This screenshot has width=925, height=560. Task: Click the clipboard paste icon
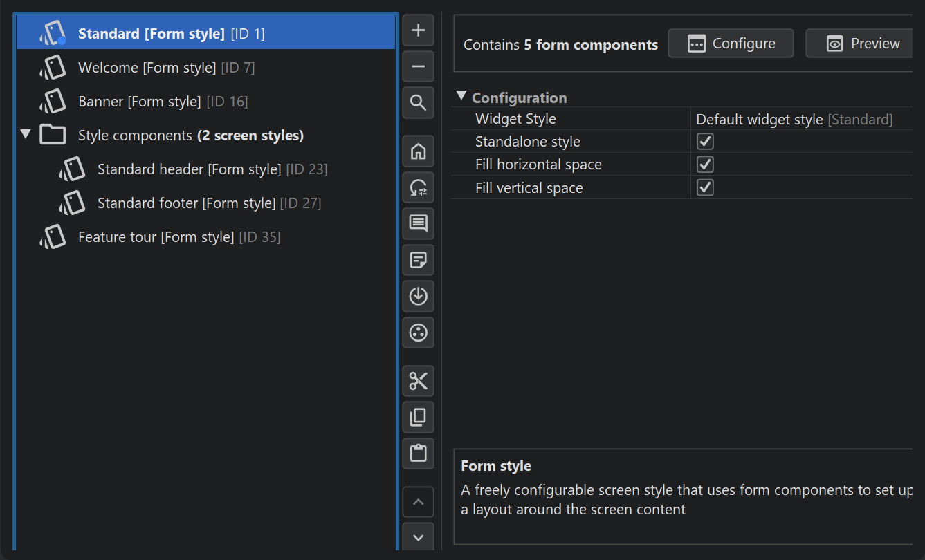tap(418, 454)
